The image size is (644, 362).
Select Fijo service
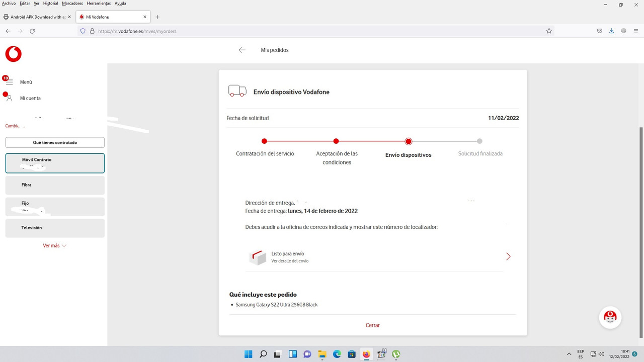click(x=55, y=207)
